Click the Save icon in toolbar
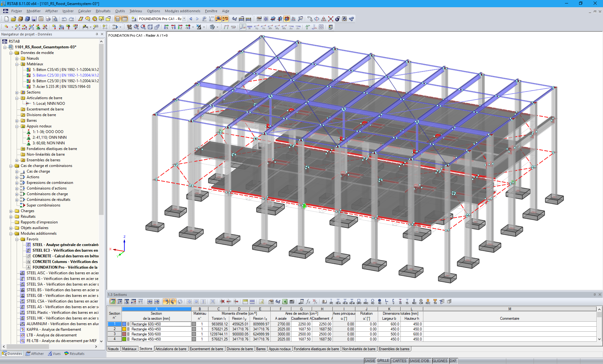The image size is (603, 364). [34, 19]
